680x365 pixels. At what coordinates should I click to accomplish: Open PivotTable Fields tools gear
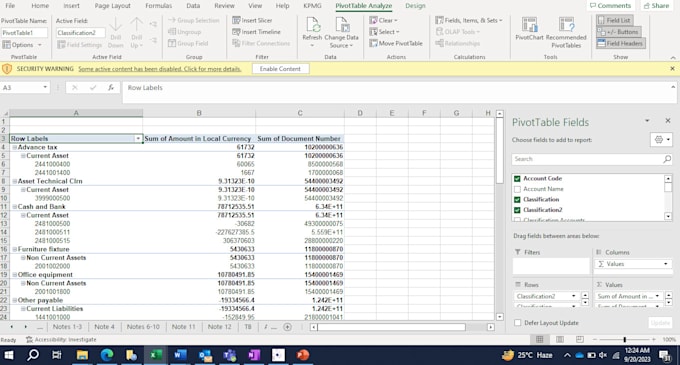pos(662,140)
